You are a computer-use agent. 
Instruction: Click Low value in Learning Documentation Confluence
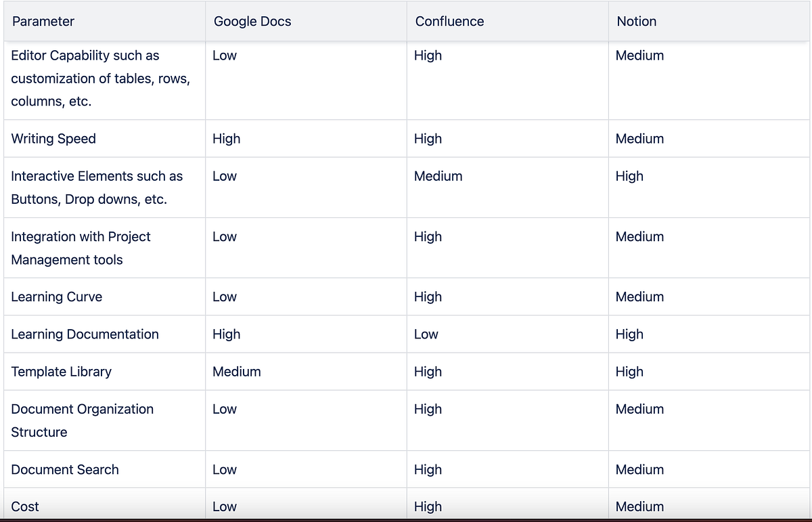(x=426, y=334)
